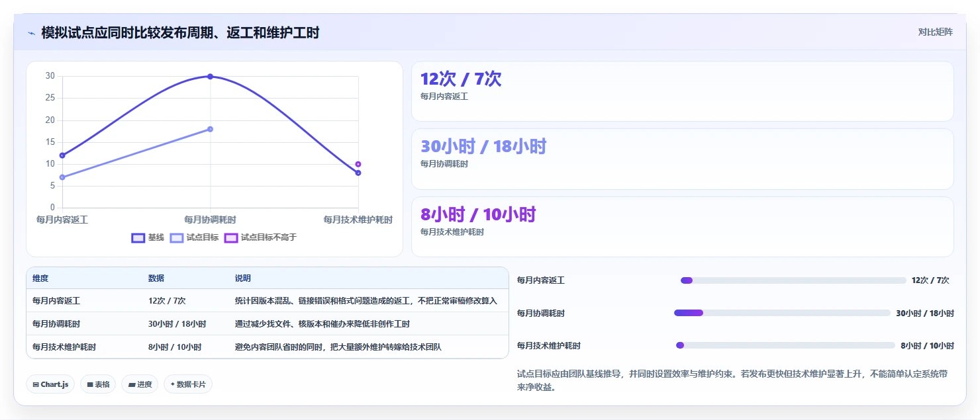Click the icon in the 进度 chip
980x420 pixels.
pyautogui.click(x=131, y=384)
